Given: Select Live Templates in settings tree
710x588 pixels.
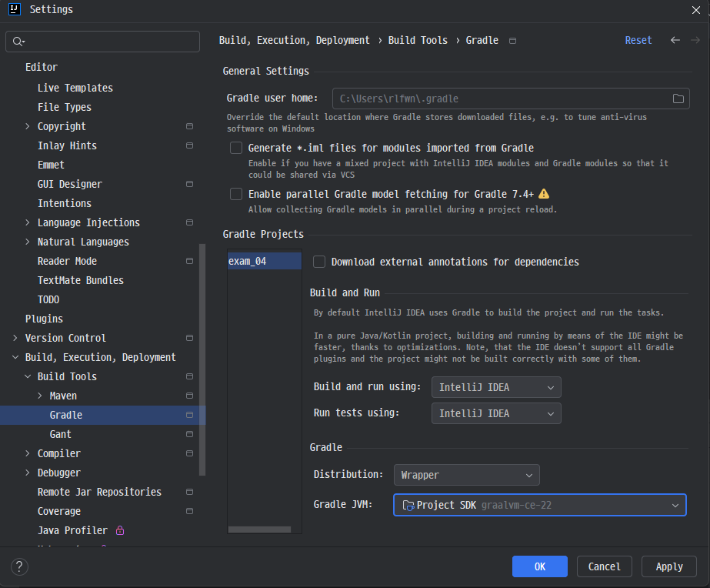Looking at the screenshot, I should point(75,88).
